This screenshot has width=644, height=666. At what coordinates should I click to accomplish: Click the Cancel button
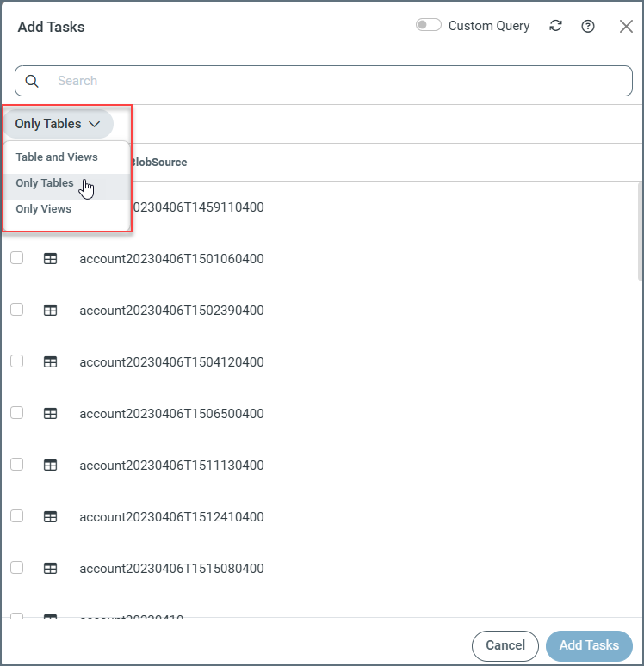pyautogui.click(x=505, y=645)
